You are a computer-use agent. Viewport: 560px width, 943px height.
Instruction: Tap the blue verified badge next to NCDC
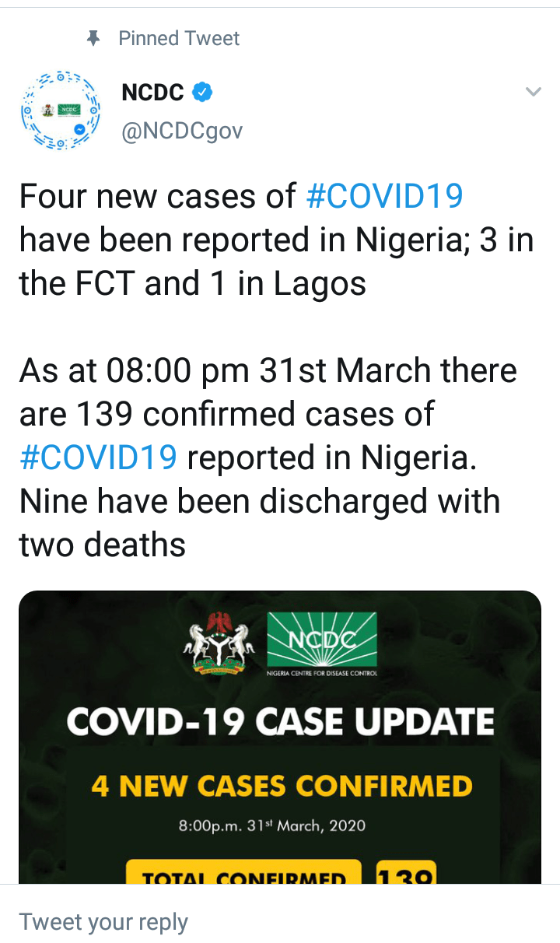coord(202,93)
